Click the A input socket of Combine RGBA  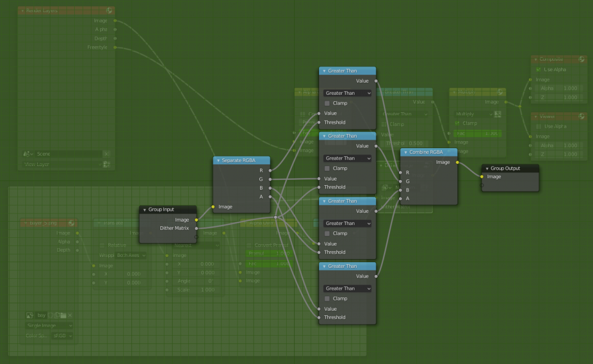coord(401,198)
